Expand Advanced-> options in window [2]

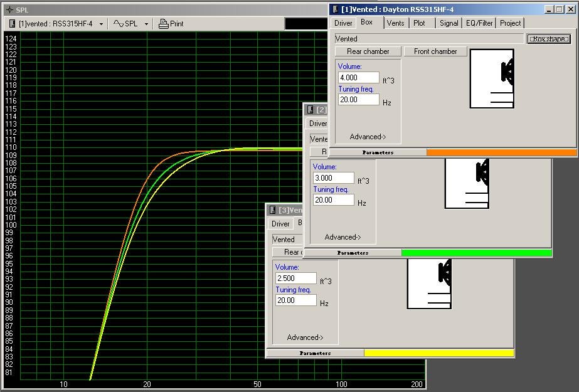(343, 237)
